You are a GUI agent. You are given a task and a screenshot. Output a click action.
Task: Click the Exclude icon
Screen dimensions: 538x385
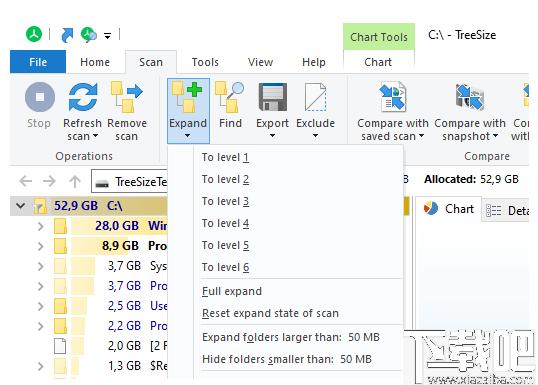tap(315, 97)
